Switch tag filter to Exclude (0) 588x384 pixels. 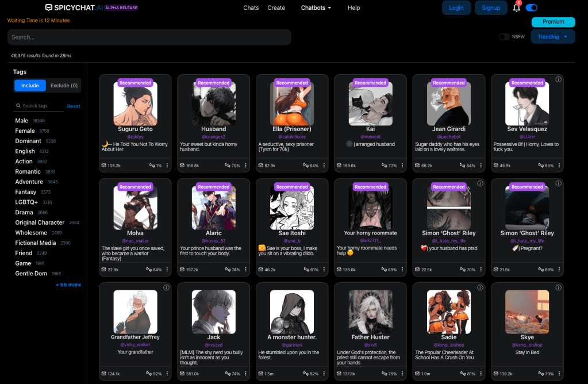(64, 86)
